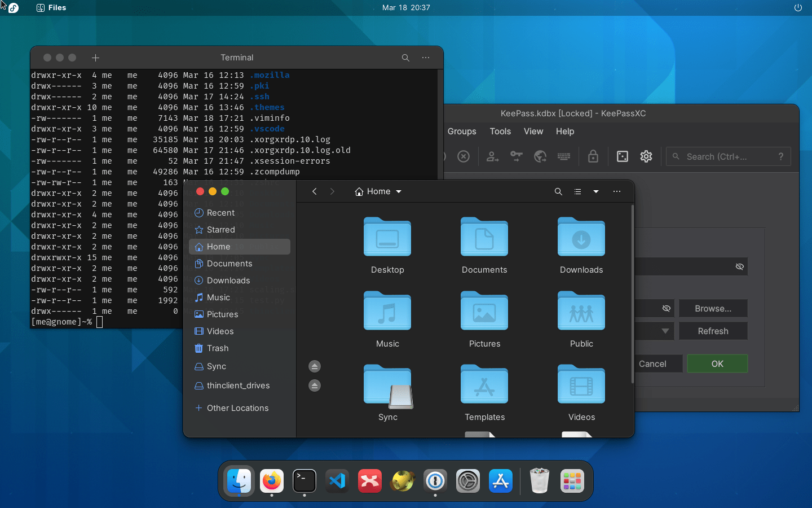Click the Activities logo in the top-left corner
This screenshot has height=508, width=812.
pyautogui.click(x=14, y=8)
